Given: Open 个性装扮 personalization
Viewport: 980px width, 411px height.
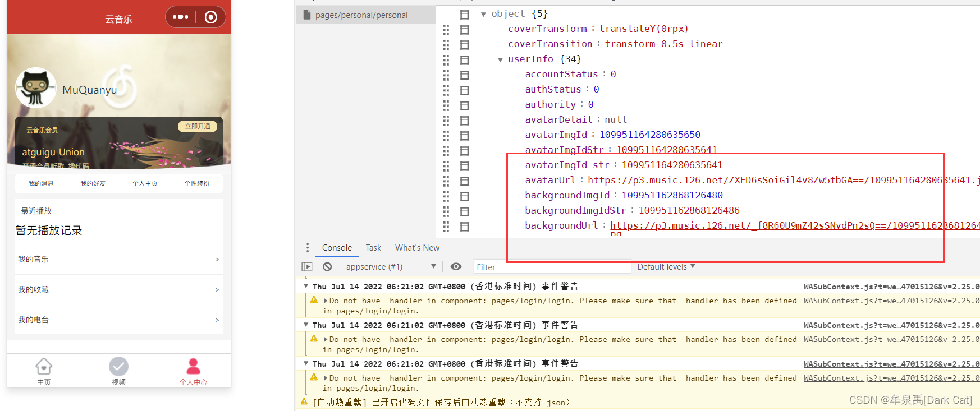Looking at the screenshot, I should [197, 183].
